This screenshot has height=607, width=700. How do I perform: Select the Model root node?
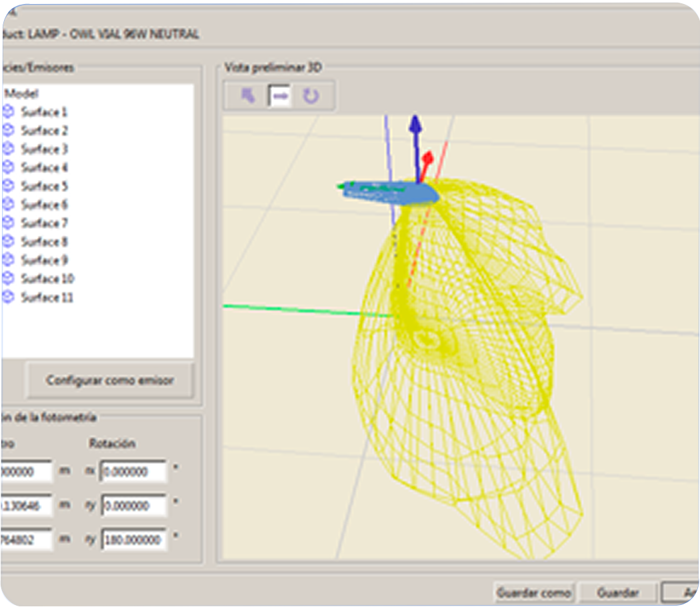pos(21,94)
